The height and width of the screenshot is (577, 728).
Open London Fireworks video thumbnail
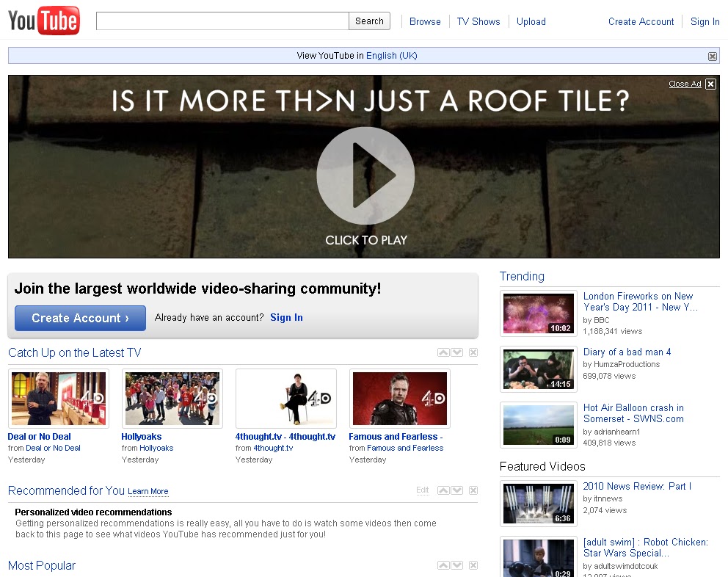[x=539, y=313]
